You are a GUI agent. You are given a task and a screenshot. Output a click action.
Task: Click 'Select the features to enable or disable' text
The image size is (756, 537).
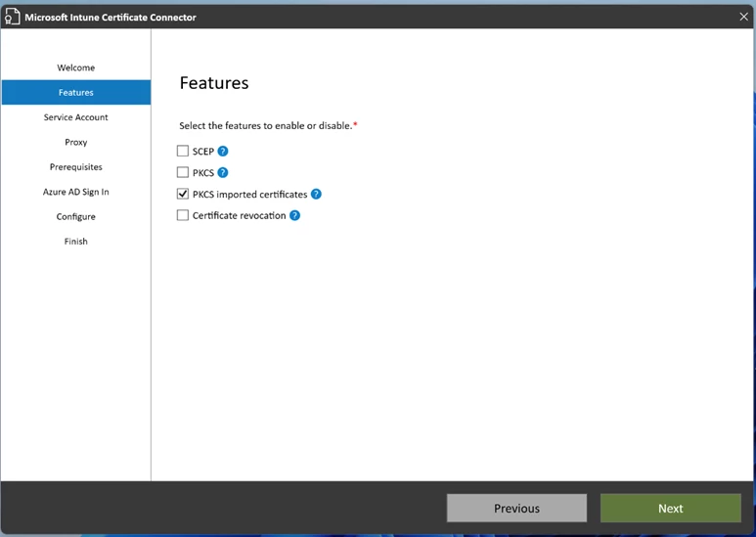click(266, 126)
